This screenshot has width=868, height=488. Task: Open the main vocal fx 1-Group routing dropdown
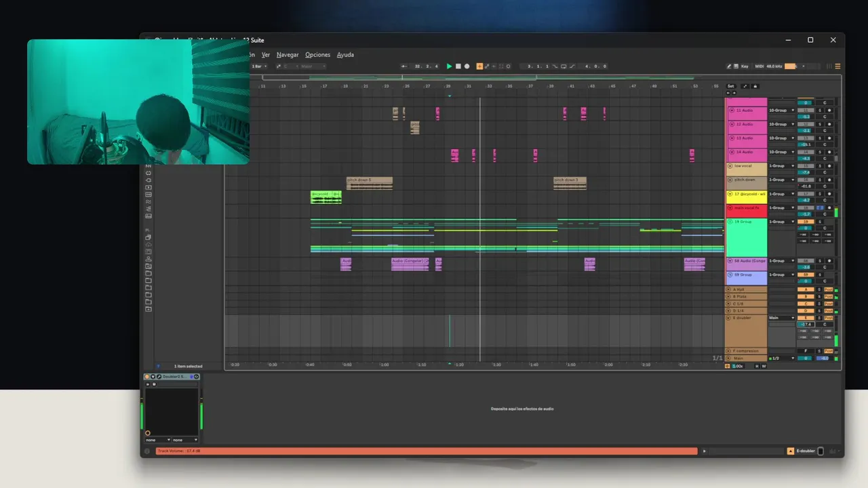781,208
